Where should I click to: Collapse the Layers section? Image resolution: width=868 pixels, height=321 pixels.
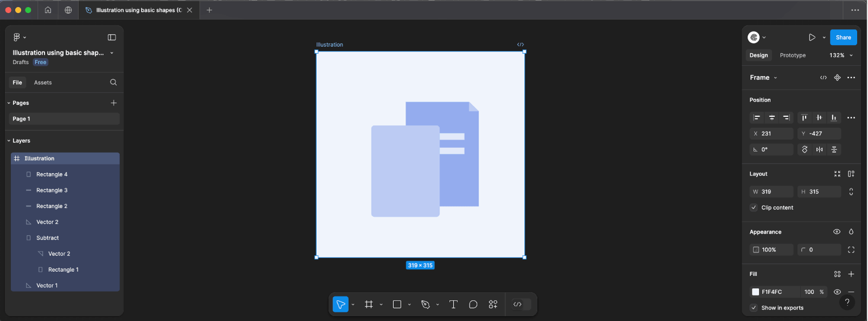click(9, 141)
